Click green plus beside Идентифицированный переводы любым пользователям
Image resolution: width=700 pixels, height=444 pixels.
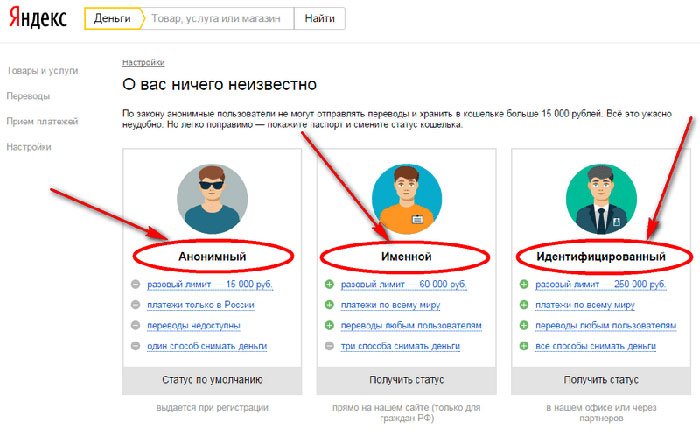coord(524,325)
